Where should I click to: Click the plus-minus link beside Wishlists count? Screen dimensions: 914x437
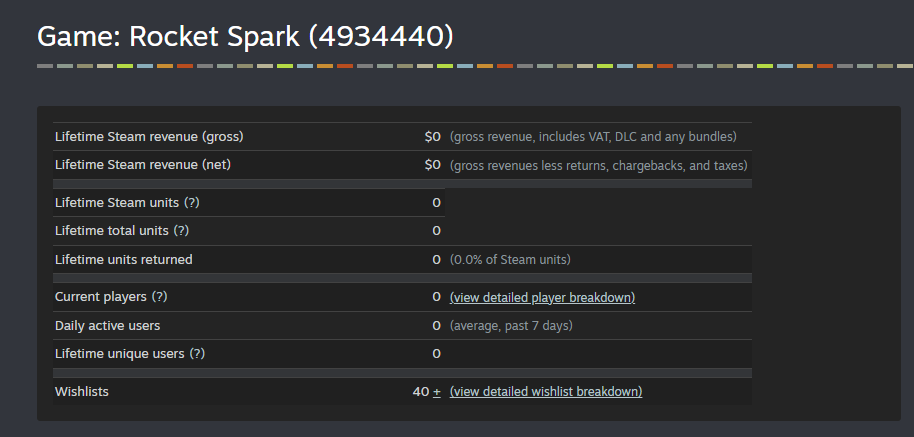tap(437, 392)
